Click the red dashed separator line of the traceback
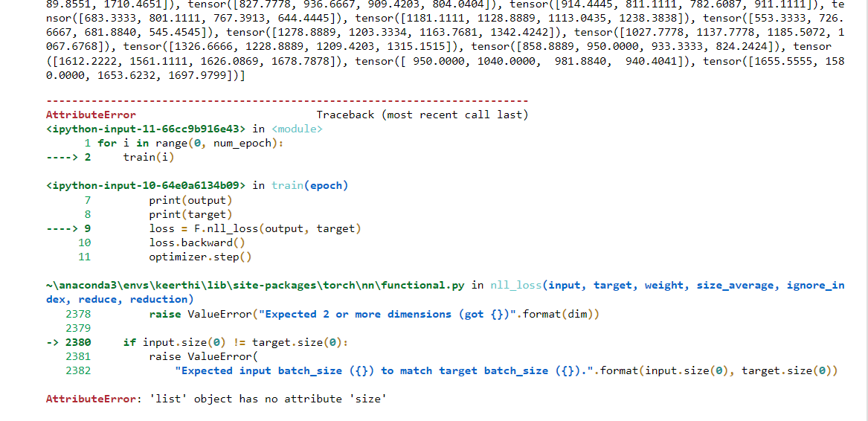The height and width of the screenshot is (421, 868). [287, 101]
